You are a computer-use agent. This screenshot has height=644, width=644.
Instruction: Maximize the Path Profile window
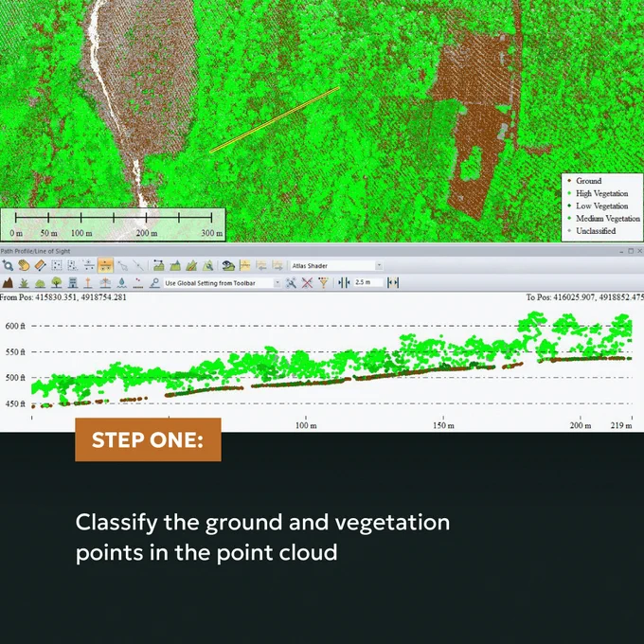coord(631,251)
